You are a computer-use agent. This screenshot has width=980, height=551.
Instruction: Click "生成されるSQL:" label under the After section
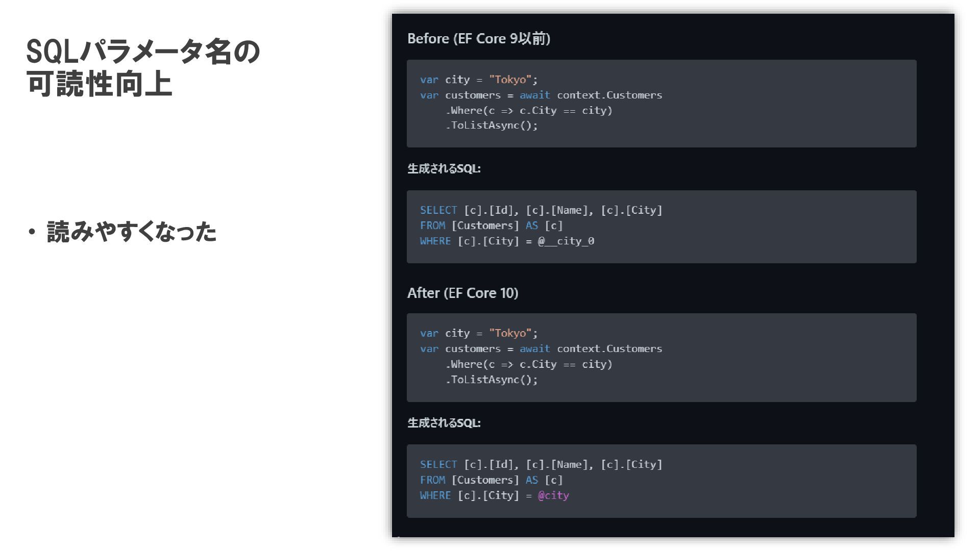click(x=444, y=423)
